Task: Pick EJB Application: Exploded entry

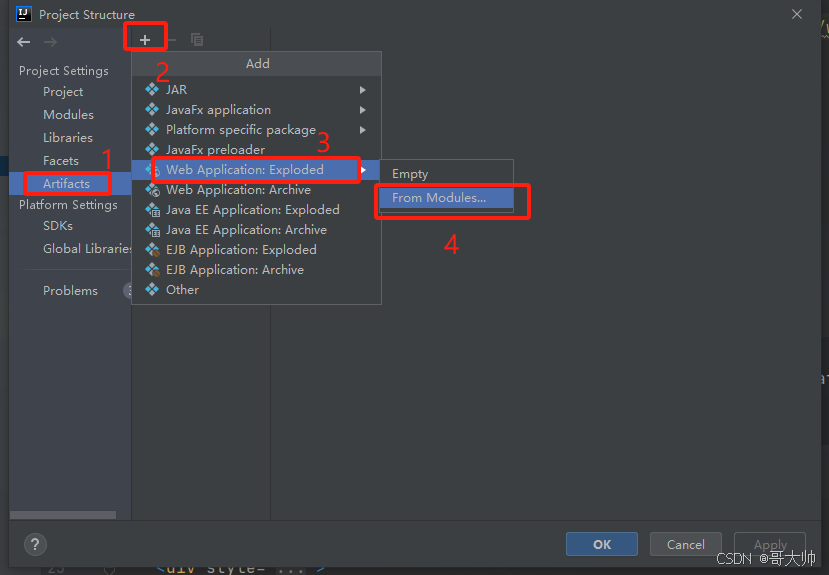Action: pyautogui.click(x=256, y=249)
